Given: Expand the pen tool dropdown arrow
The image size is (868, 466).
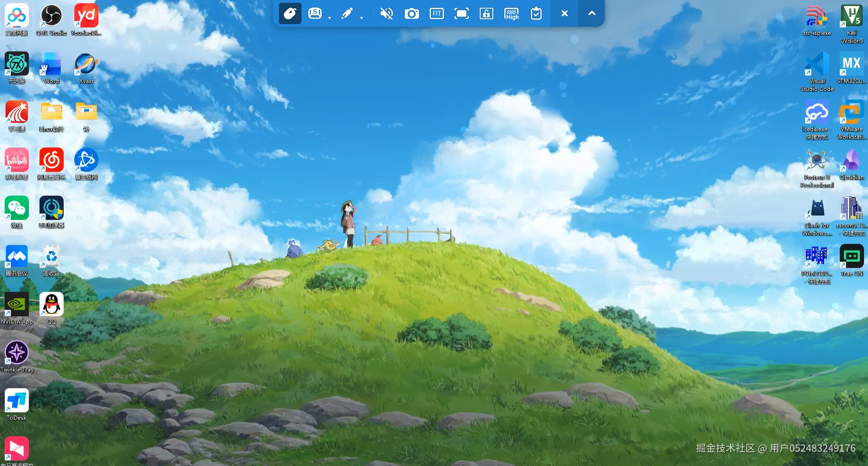Looking at the screenshot, I should [361, 18].
